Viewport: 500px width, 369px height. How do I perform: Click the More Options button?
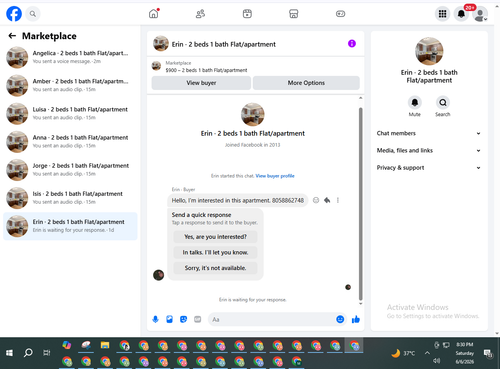[306, 83]
